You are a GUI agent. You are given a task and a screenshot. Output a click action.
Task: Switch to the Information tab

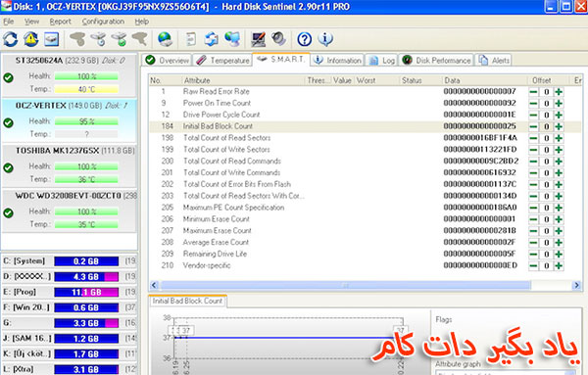click(x=337, y=60)
